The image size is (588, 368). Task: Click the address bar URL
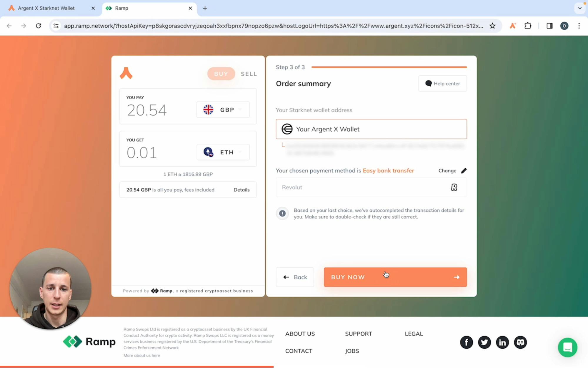273,26
